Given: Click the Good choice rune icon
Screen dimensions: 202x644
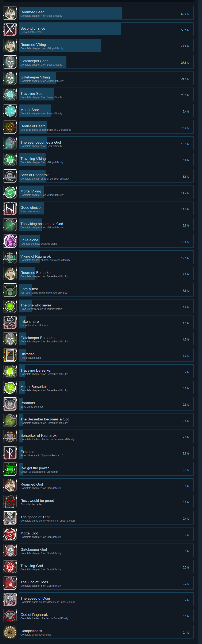Looking at the screenshot, I should coord(10,209).
